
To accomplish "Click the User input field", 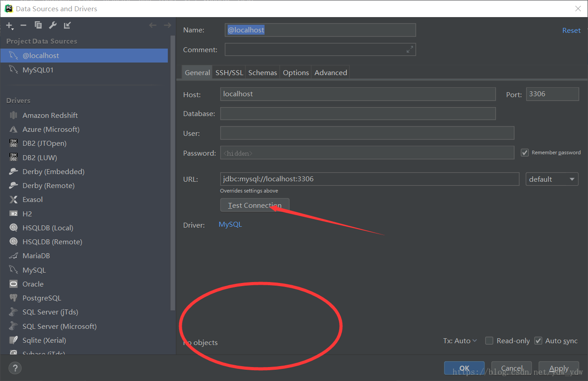I will click(x=367, y=133).
